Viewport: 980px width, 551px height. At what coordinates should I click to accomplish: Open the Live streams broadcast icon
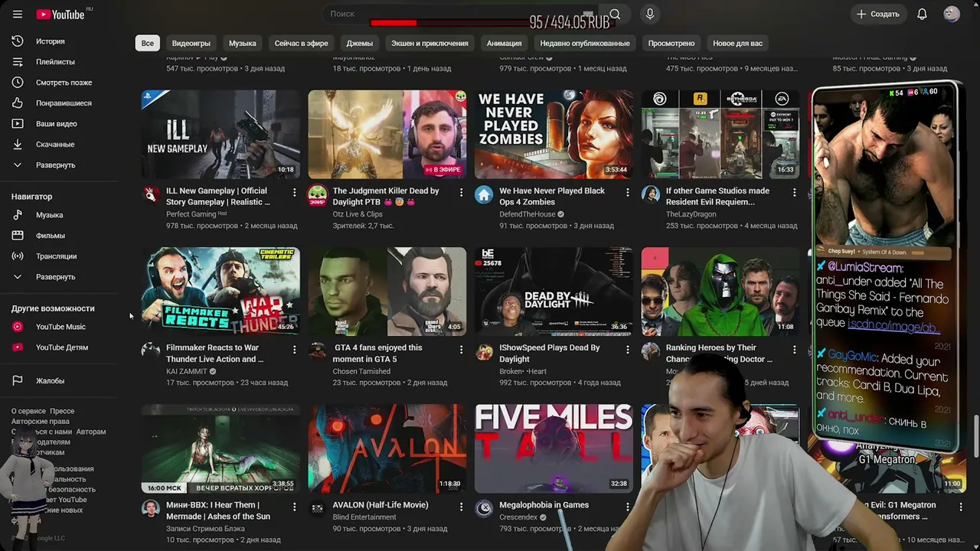click(x=18, y=256)
